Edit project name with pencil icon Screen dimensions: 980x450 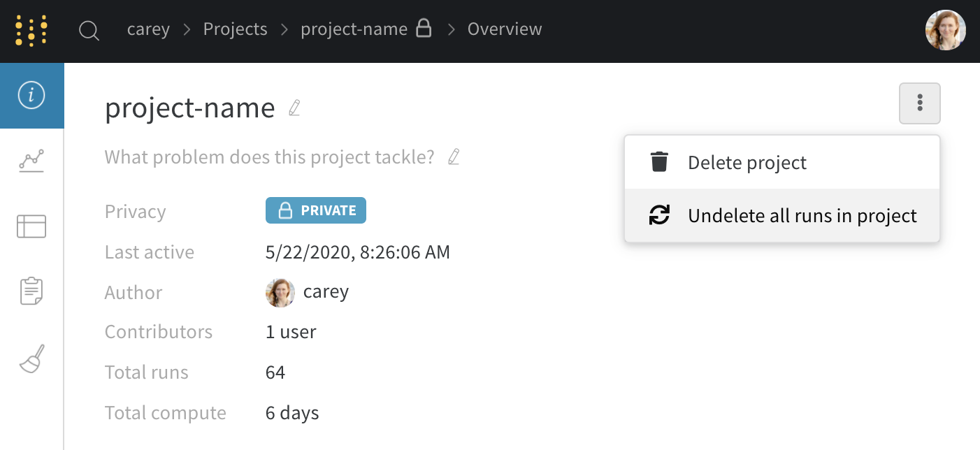[x=294, y=108]
